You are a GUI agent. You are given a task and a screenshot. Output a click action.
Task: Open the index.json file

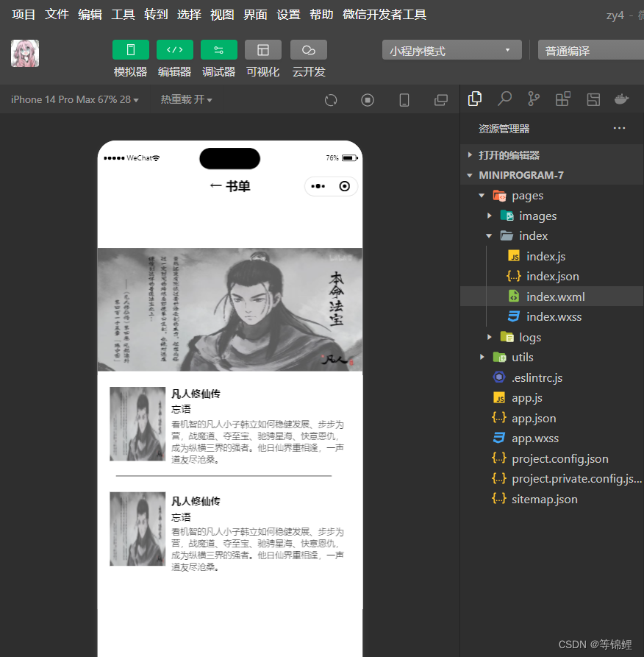tap(552, 277)
